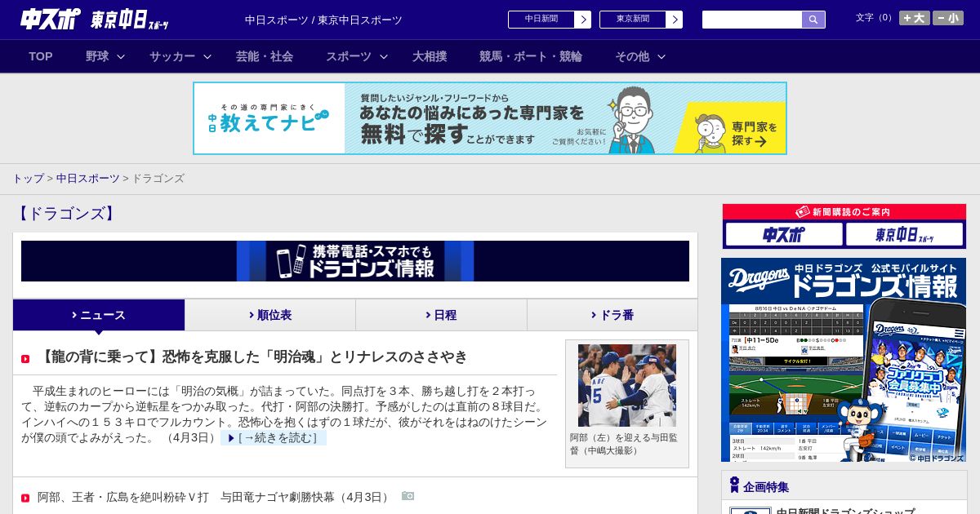Click the camera icon after 阿部 article
This screenshot has height=514, width=980.
(x=408, y=496)
